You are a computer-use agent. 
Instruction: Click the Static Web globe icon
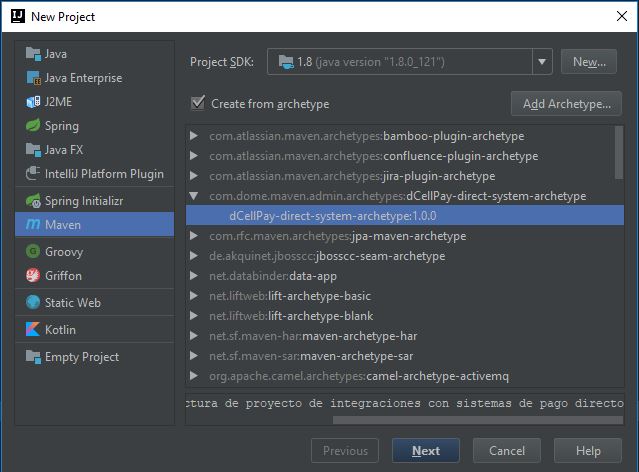pyautogui.click(x=33, y=302)
